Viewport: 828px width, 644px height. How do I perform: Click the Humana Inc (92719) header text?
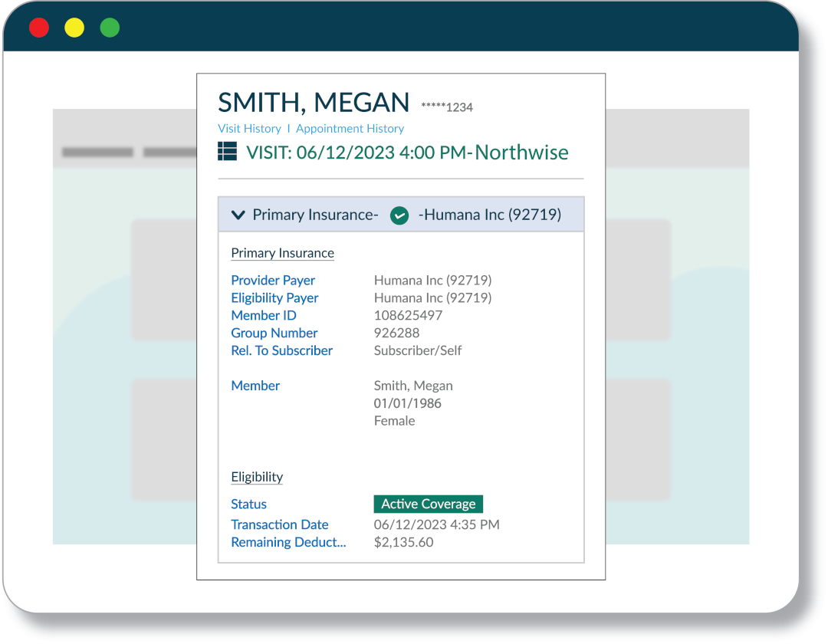[490, 215]
